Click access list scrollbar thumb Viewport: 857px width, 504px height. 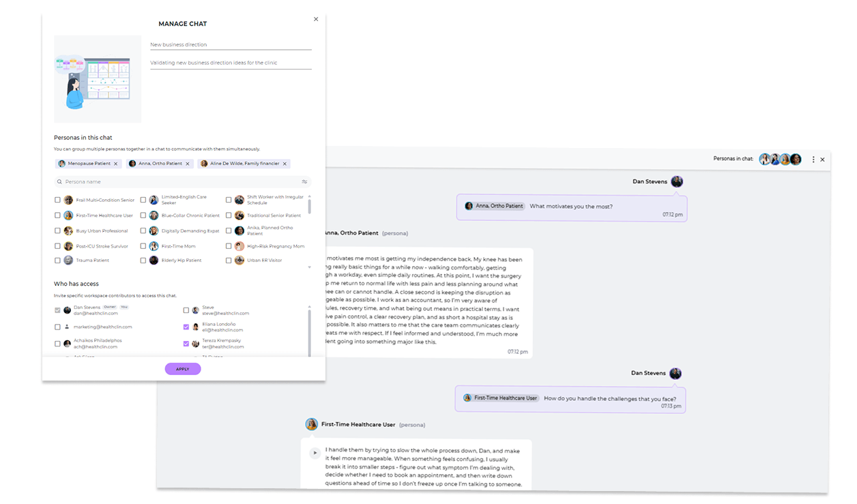(310, 333)
